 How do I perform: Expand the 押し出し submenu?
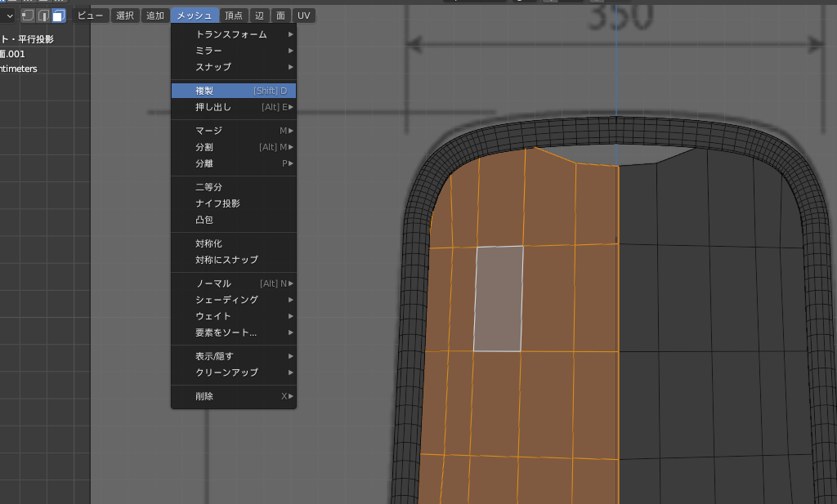point(234,107)
